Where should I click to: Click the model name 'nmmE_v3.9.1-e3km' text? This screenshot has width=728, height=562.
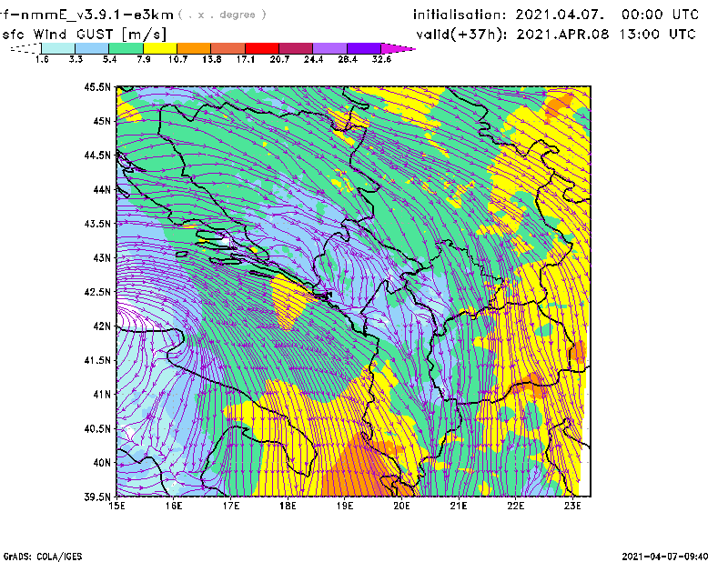pos(97,15)
